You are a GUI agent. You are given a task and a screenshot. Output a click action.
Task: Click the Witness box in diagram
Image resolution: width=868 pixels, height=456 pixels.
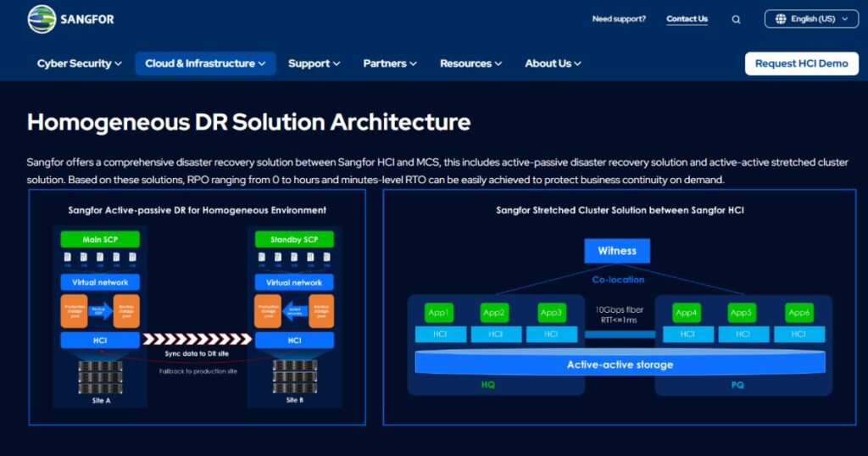click(x=617, y=251)
